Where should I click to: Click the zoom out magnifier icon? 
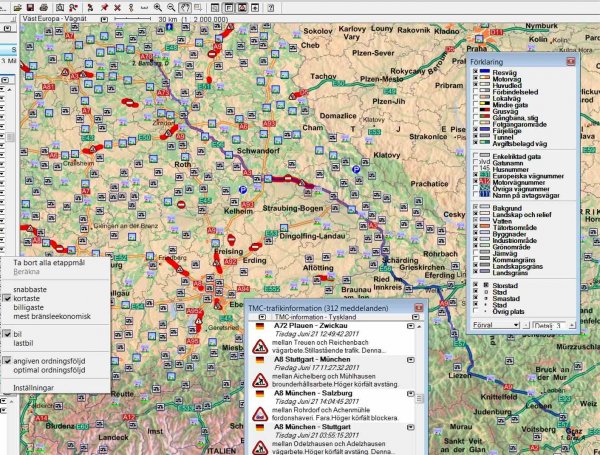point(171,5)
